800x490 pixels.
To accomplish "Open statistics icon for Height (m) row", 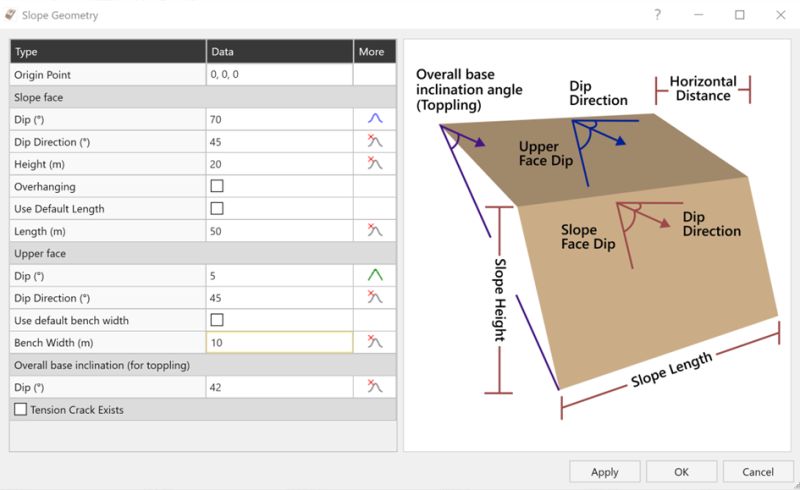I will click(375, 164).
